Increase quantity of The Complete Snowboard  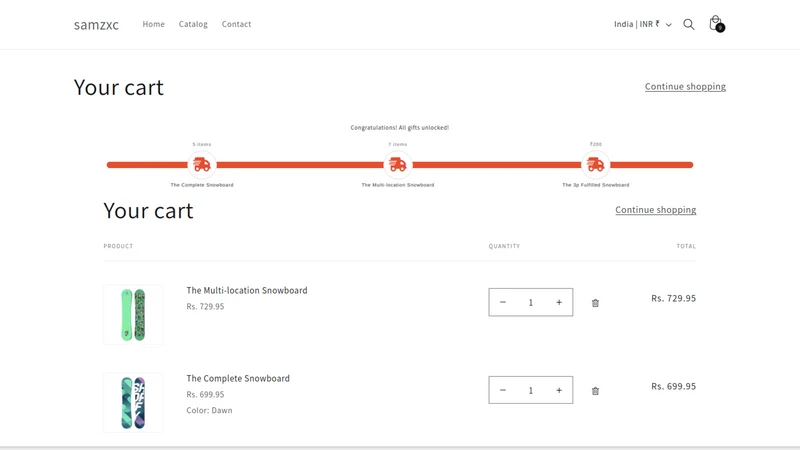pos(559,390)
